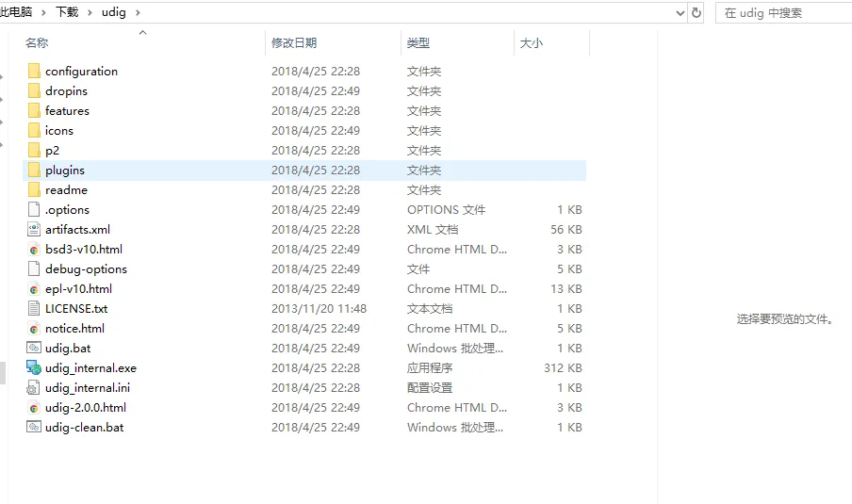The image size is (852, 504).
Task: Select the udig_internal.exe file name
Action: tap(90, 367)
